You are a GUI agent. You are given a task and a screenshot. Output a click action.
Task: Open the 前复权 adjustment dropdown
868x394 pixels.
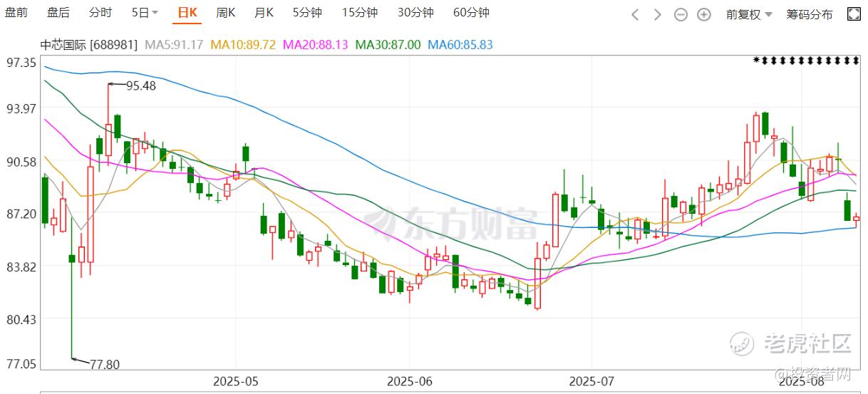(749, 14)
